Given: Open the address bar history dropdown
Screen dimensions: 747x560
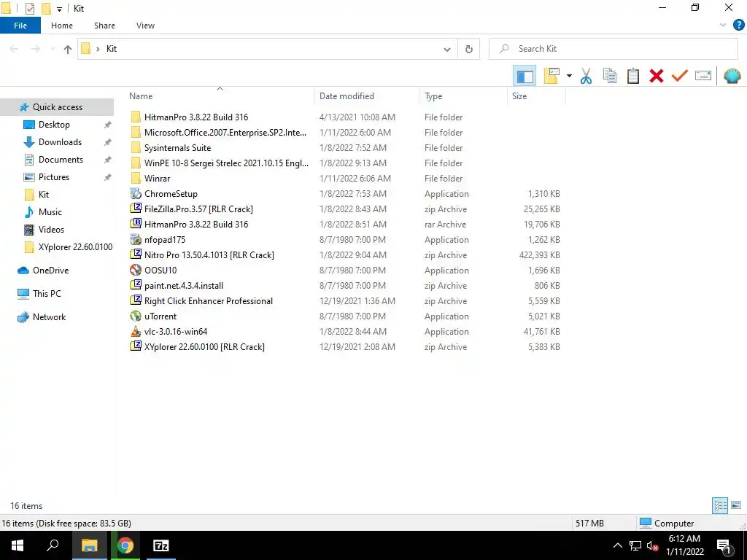Looking at the screenshot, I should click(x=447, y=49).
